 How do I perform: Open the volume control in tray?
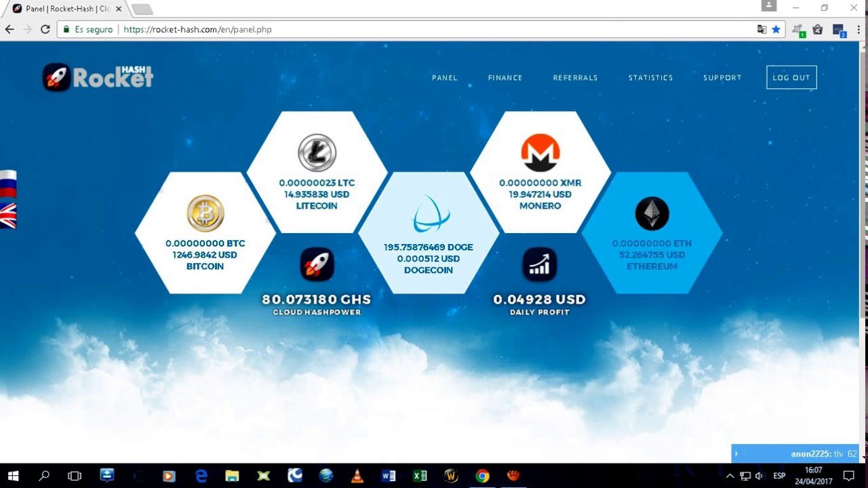tap(759, 476)
